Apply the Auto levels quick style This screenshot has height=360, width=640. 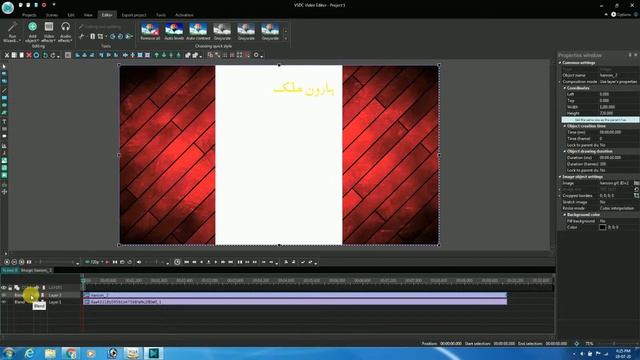click(174, 31)
